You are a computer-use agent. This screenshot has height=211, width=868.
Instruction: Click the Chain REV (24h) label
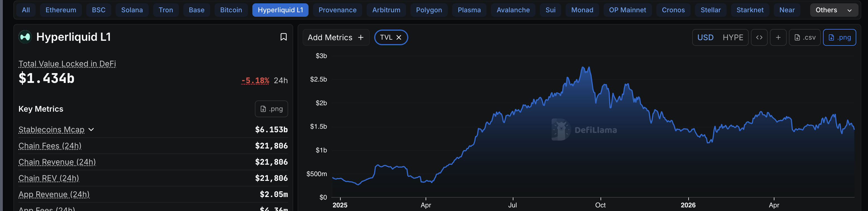coord(49,178)
